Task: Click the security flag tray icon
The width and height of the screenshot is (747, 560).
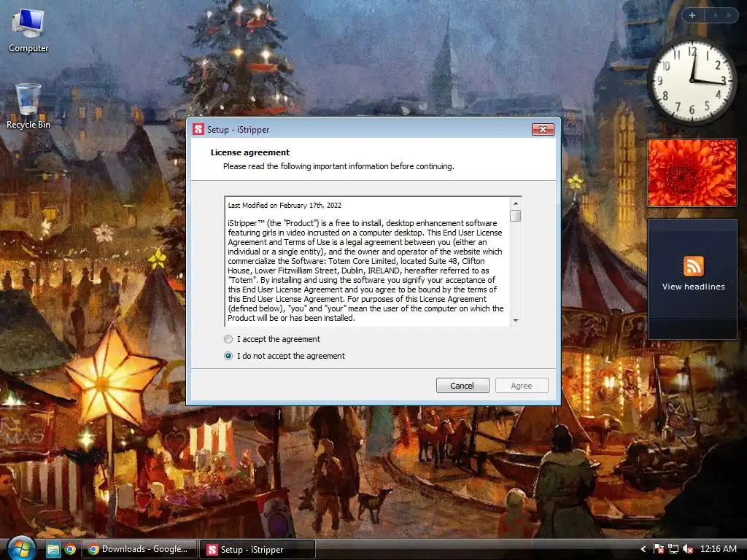Action: (659, 549)
